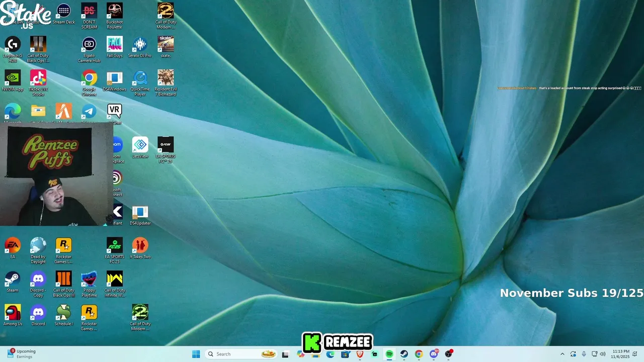
Task: Select the skate. game icon
Action: point(166,47)
